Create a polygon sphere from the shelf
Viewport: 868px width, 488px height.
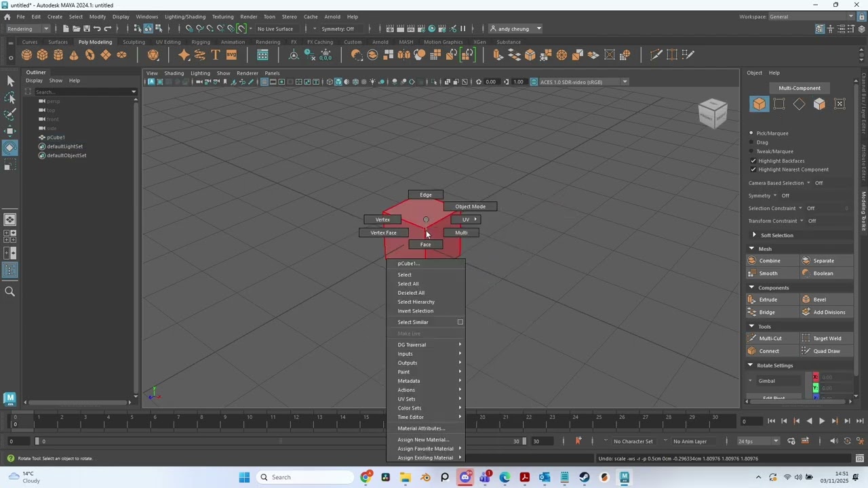[x=26, y=55]
